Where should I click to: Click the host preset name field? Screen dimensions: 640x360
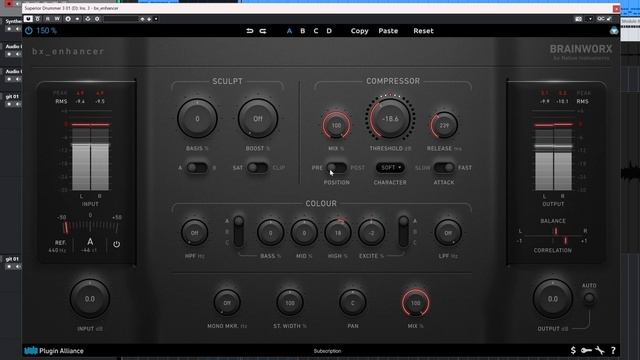click(121, 19)
